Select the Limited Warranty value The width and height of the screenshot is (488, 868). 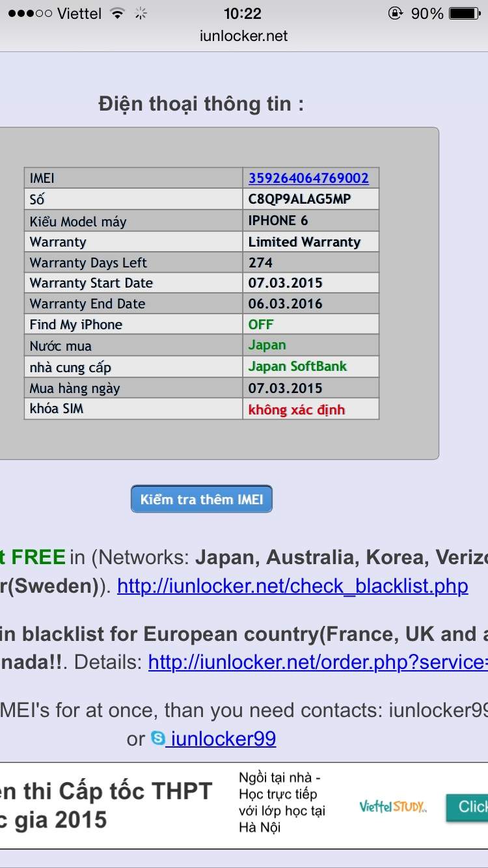pyautogui.click(x=305, y=242)
